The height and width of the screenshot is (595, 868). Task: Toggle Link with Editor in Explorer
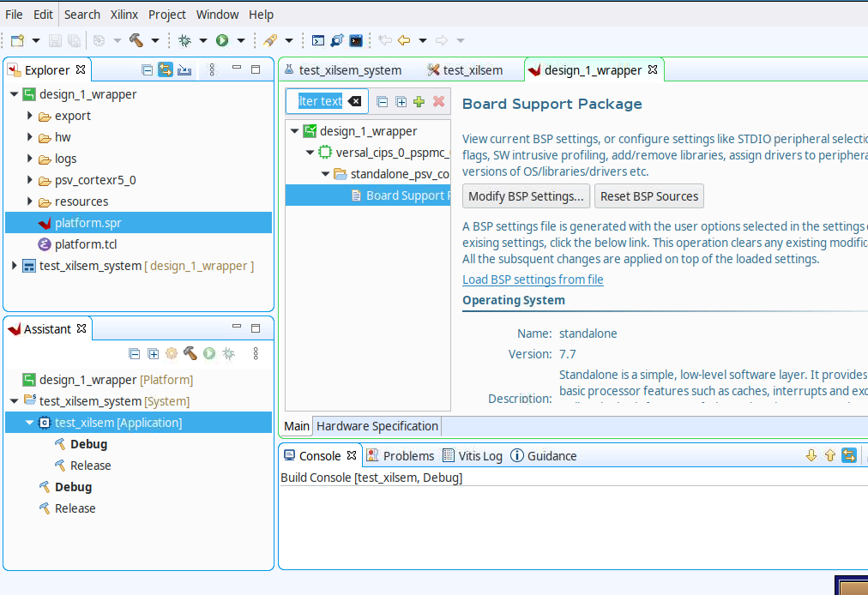165,69
